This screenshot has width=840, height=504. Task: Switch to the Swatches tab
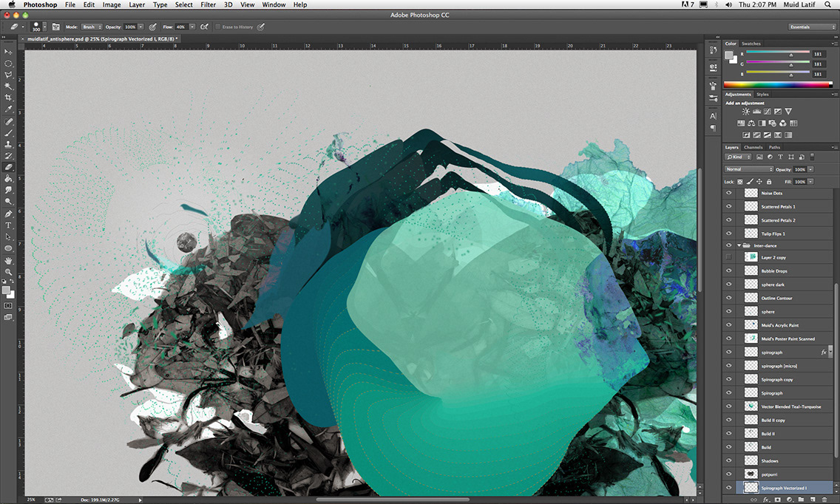tap(751, 44)
